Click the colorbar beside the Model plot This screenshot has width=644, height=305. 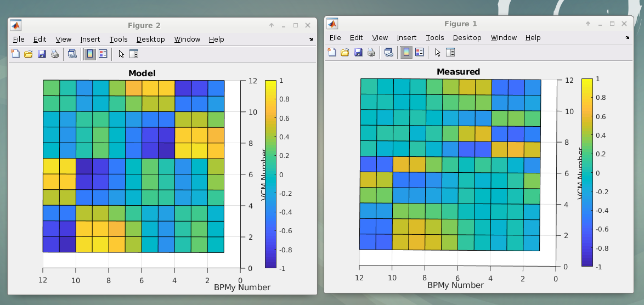(x=270, y=174)
